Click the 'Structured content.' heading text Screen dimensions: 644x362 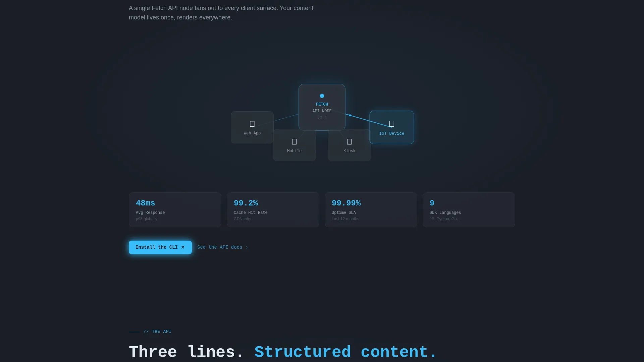pyautogui.click(x=346, y=352)
